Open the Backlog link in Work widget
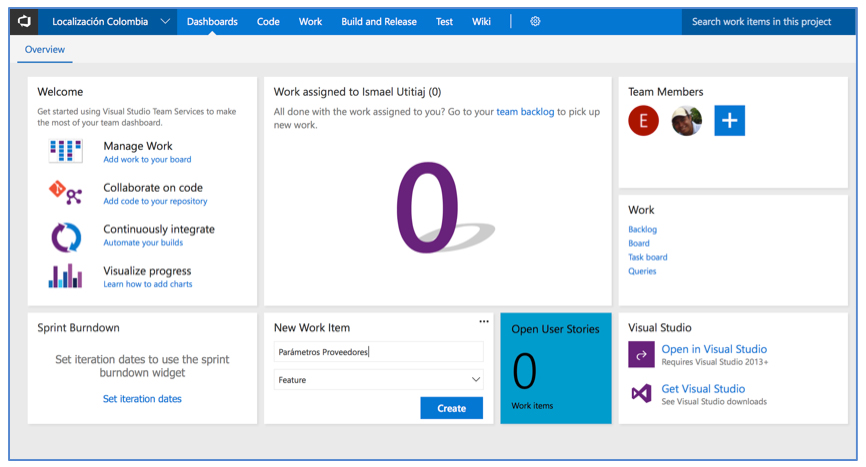Viewport: 866px width, 467px height. [x=642, y=229]
